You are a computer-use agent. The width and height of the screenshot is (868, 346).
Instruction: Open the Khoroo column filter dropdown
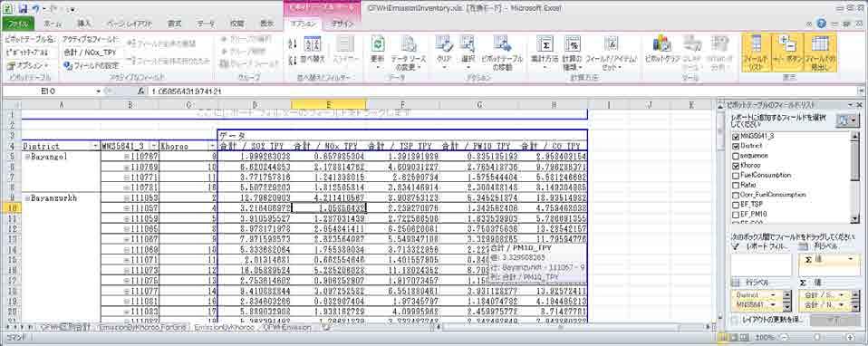[213, 147]
